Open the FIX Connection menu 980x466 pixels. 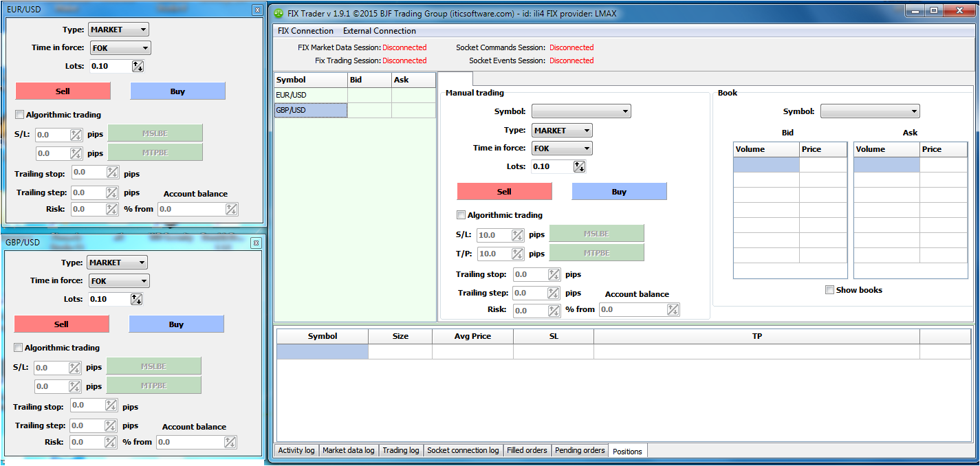point(305,31)
